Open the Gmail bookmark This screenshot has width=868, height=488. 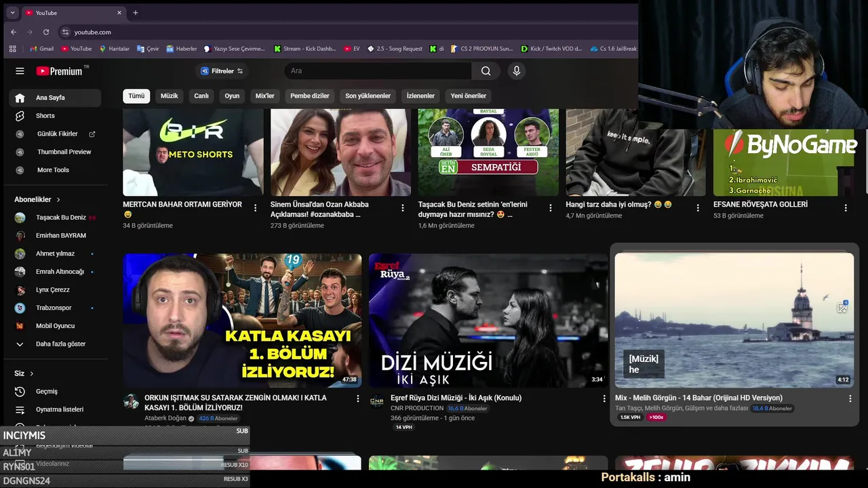[x=42, y=49]
